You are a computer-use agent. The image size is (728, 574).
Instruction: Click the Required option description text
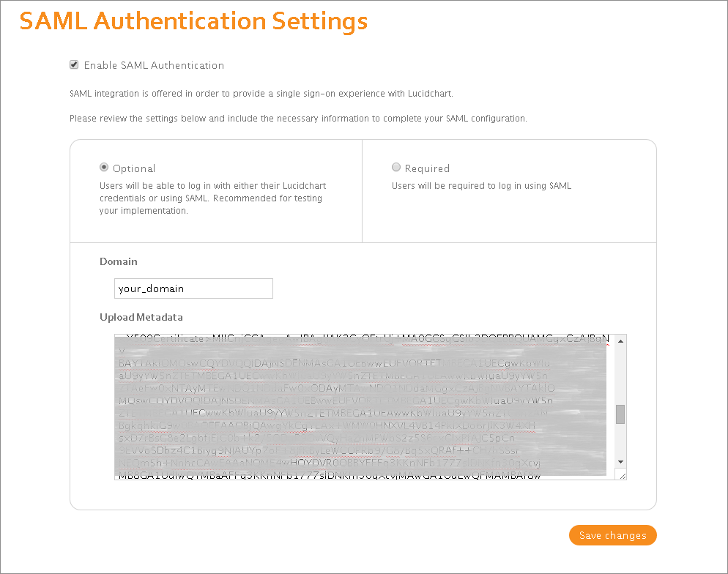487,185
